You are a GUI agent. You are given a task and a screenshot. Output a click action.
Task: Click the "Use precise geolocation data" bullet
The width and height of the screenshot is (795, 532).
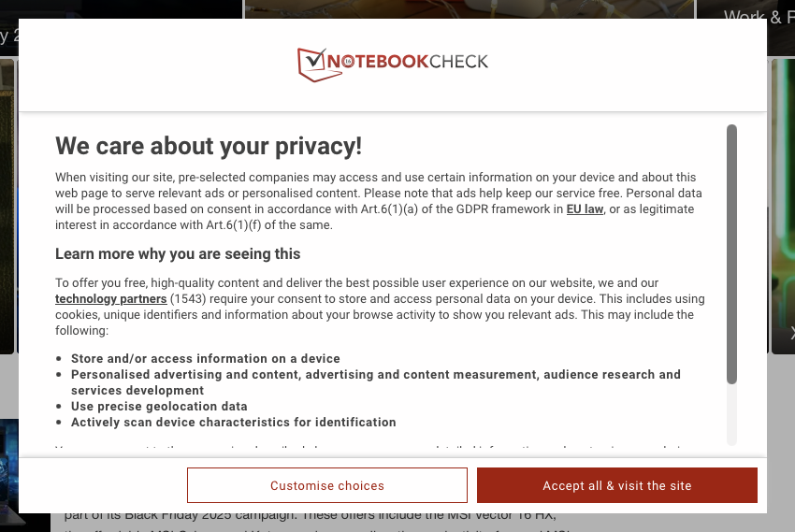click(x=159, y=407)
